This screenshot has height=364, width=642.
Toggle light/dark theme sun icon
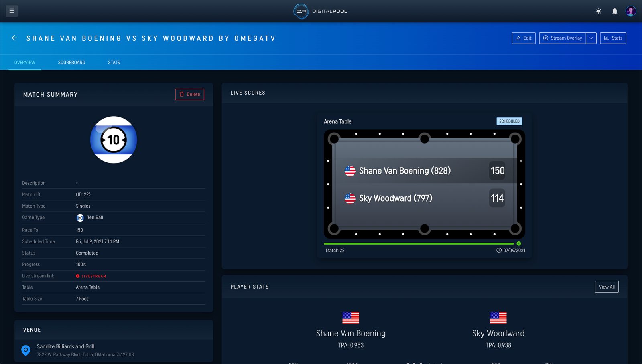tap(599, 11)
